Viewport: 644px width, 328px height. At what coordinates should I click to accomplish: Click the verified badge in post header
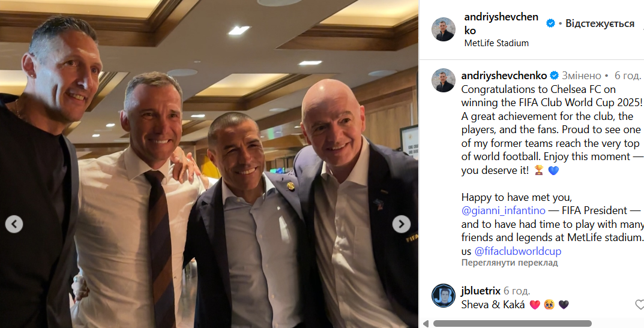click(x=550, y=23)
